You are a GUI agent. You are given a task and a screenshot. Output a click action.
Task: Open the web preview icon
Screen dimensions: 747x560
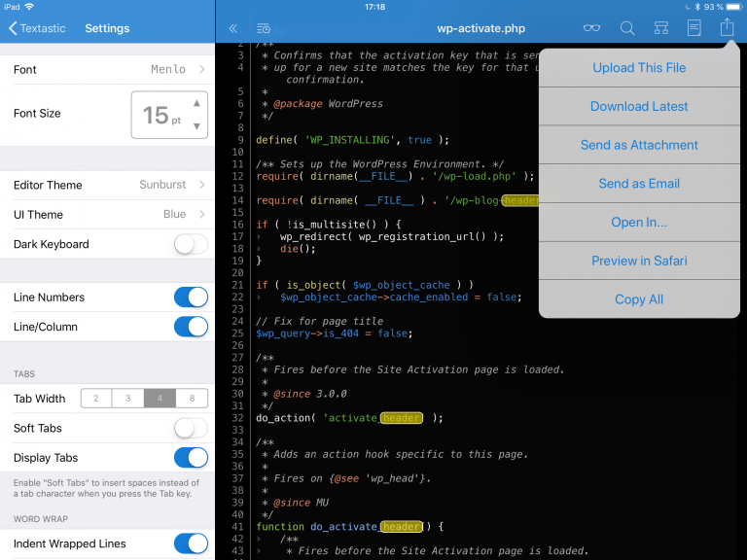click(x=660, y=28)
